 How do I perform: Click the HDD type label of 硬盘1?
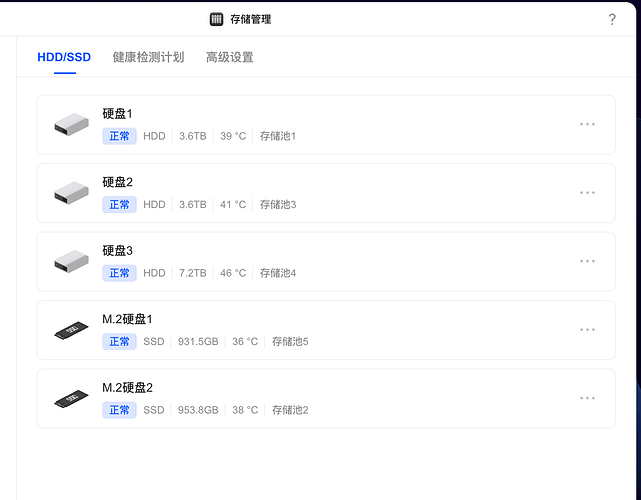pyautogui.click(x=154, y=136)
